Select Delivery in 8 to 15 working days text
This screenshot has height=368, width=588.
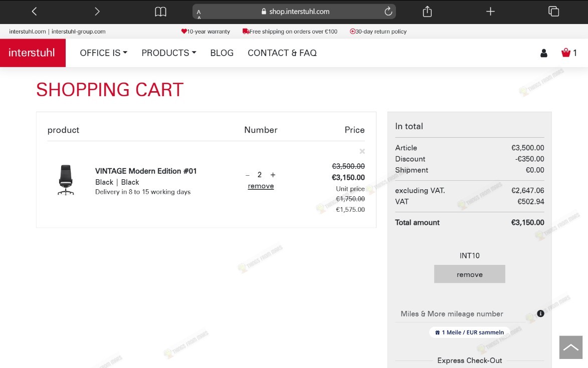(143, 192)
